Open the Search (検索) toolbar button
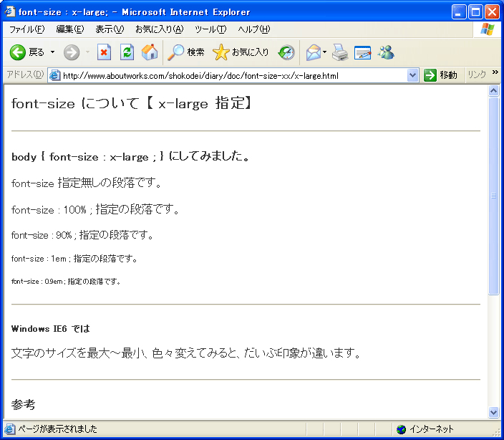This screenshot has height=440, width=504. tap(186, 52)
